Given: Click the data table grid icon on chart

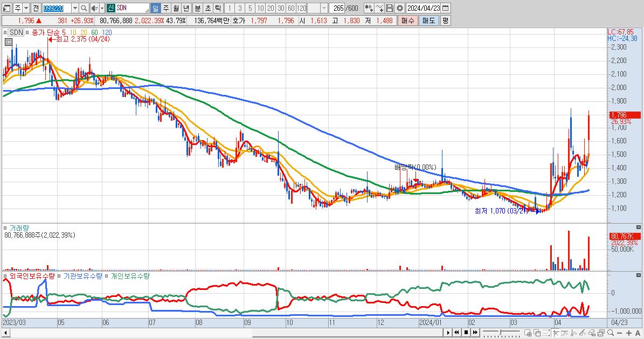Looking at the screenshot, I should tap(8, 42).
